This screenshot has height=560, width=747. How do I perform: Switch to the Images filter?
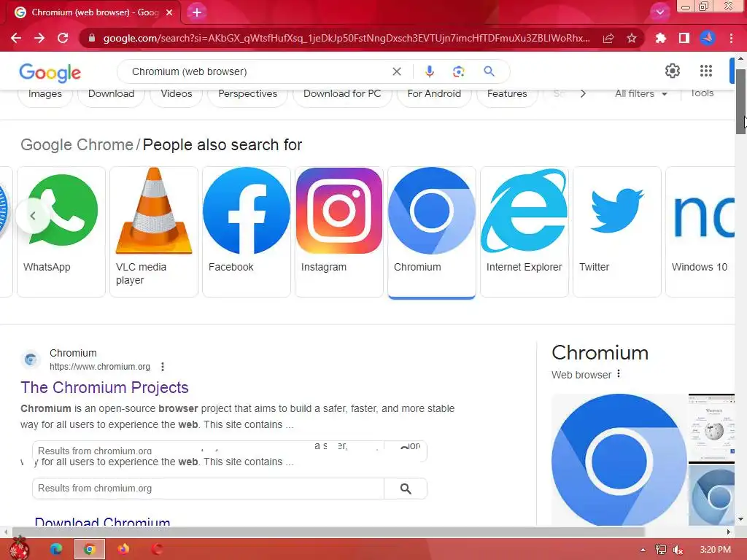point(44,94)
